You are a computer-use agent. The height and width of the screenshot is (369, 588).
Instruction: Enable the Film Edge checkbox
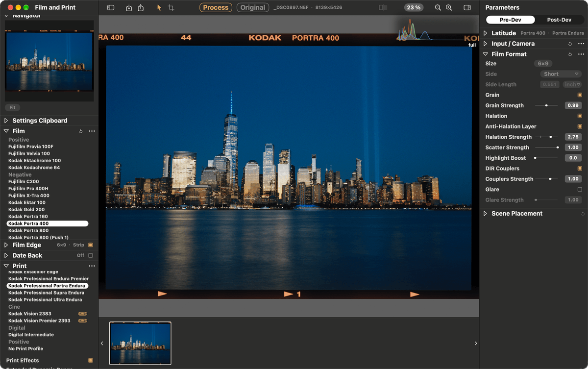[90, 245]
